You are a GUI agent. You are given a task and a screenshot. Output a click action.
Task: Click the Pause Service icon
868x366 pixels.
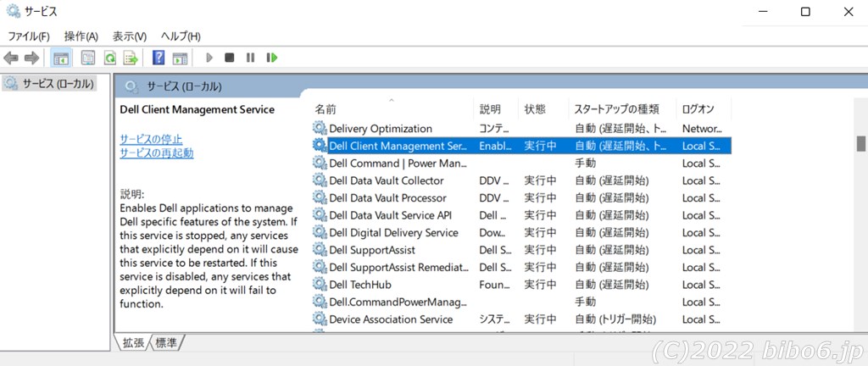coord(250,58)
